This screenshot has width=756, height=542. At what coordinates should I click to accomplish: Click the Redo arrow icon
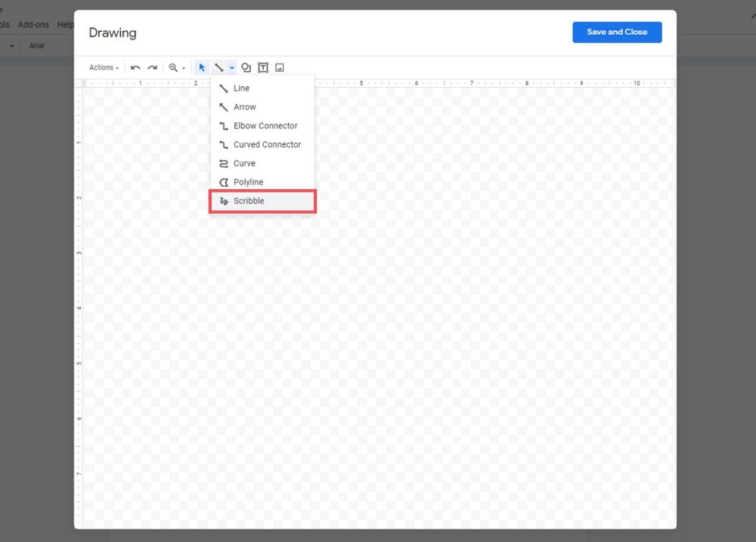pyautogui.click(x=153, y=67)
